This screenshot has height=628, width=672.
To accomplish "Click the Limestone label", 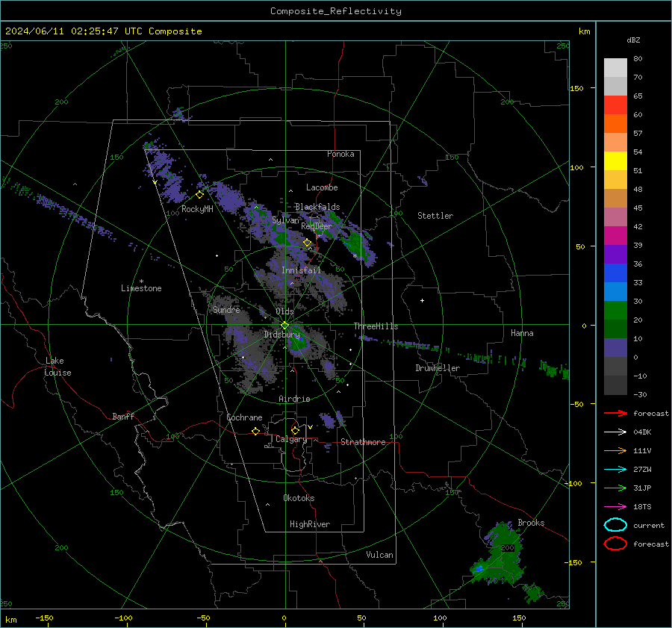I will coord(141,288).
